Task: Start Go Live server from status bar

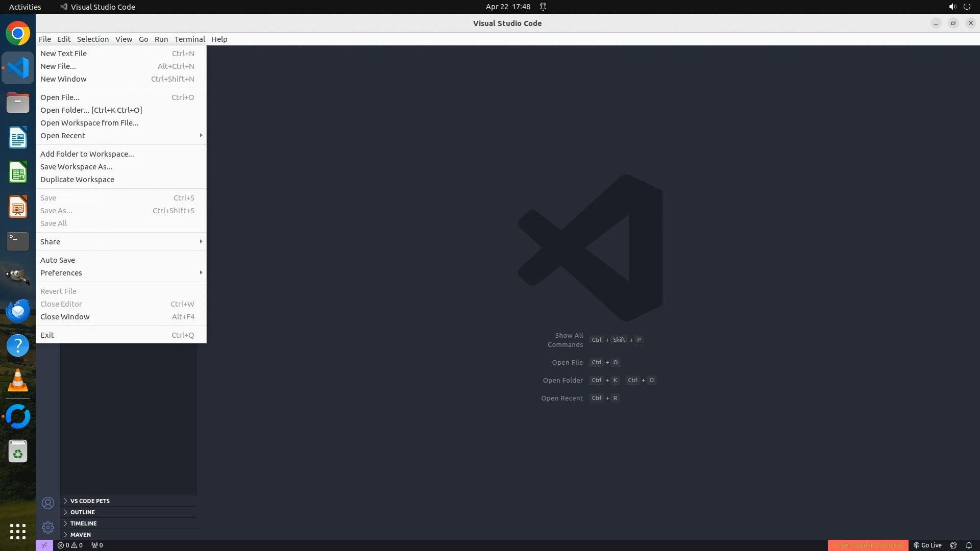Action: pos(927,545)
